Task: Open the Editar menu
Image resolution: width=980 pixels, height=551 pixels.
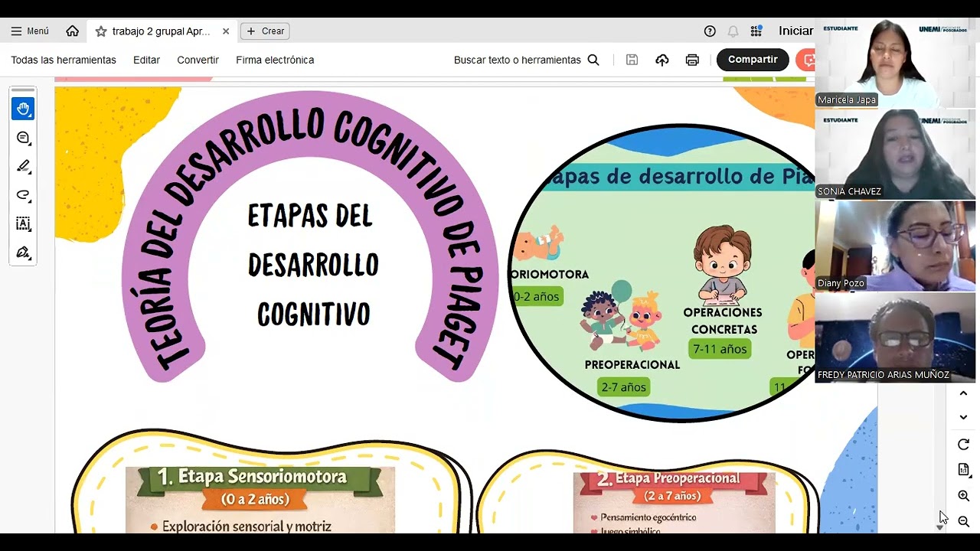Action: point(146,60)
